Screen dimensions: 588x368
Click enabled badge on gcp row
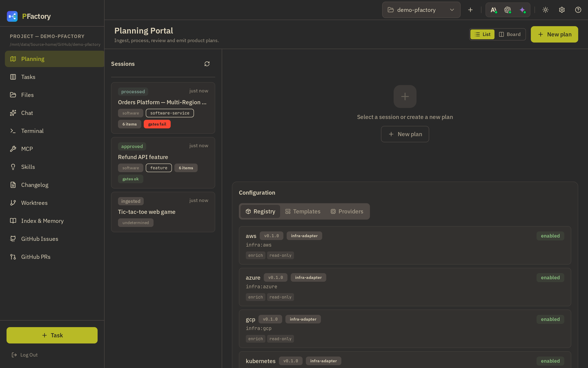(550, 319)
